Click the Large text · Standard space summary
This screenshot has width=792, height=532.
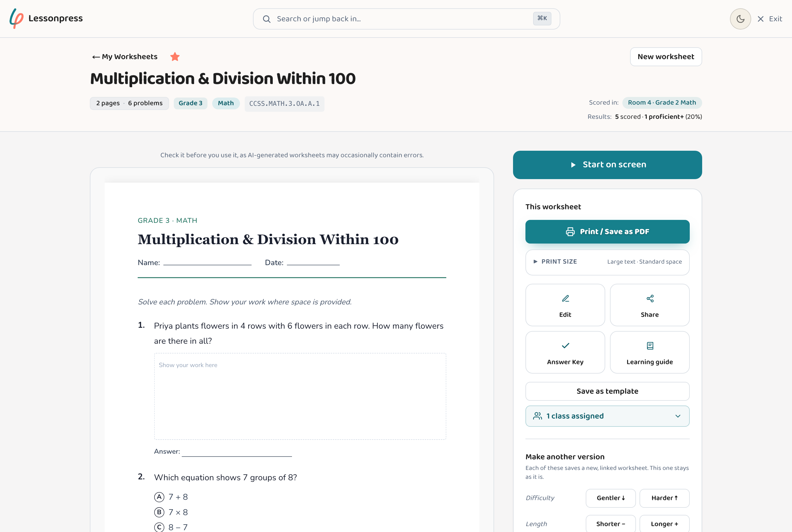644,262
